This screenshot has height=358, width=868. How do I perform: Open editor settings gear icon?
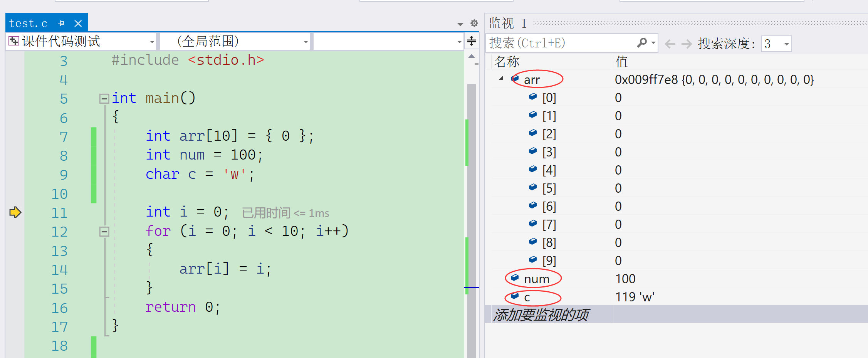coord(474,24)
